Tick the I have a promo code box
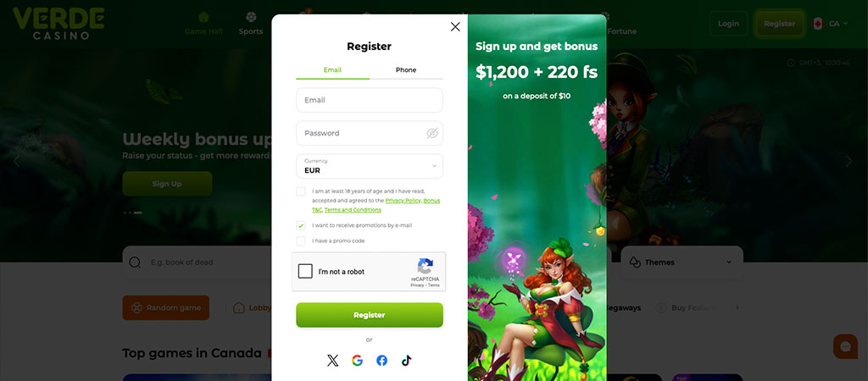868x381 pixels. coord(301,241)
